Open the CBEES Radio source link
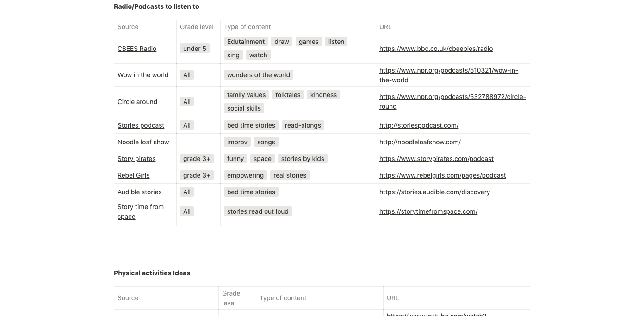This screenshot has height=316, width=644. click(x=137, y=49)
